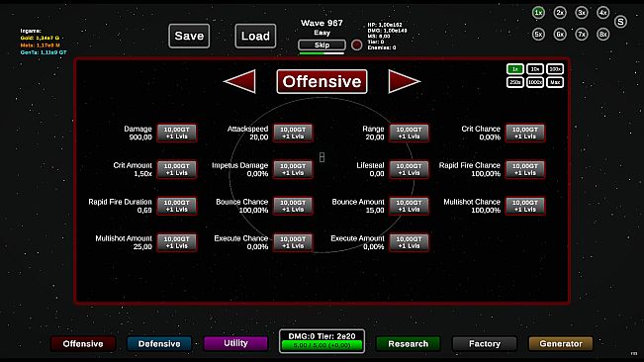
Task: Switch to the Utility tab
Action: coord(235,343)
